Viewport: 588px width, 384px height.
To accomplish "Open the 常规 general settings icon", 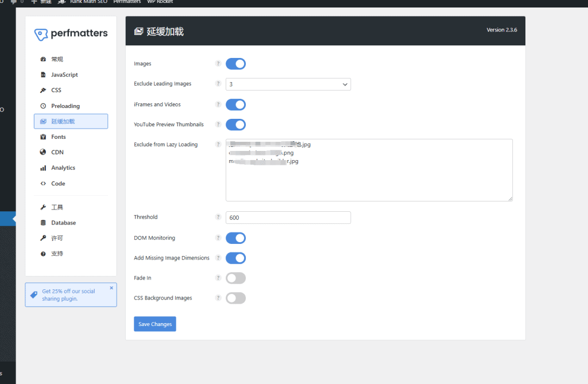I will tap(43, 59).
